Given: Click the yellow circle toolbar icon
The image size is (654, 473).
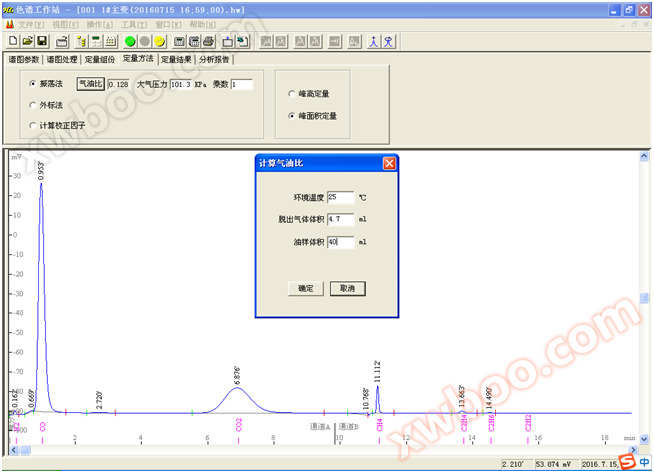Looking at the screenshot, I should point(160,41).
